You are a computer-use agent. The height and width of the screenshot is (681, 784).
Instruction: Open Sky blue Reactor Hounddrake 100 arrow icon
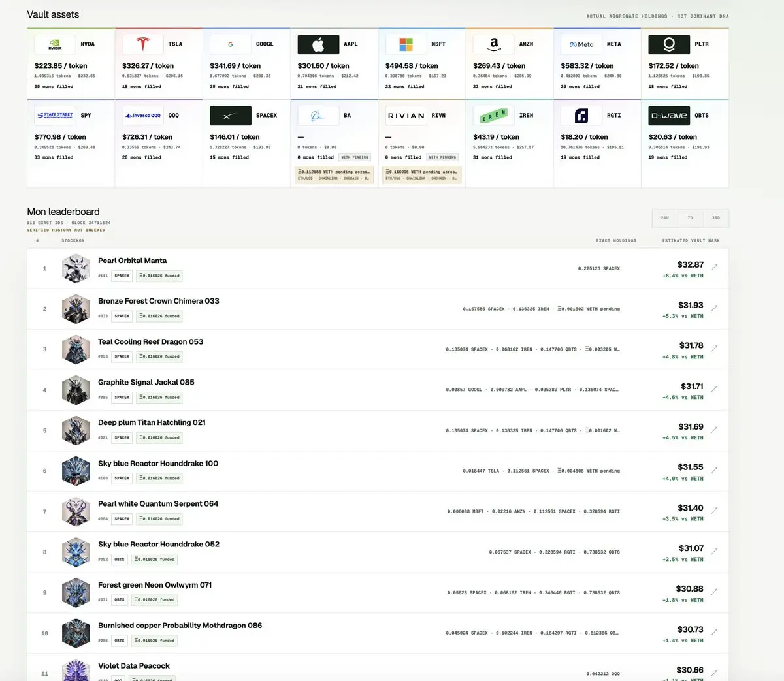714,470
